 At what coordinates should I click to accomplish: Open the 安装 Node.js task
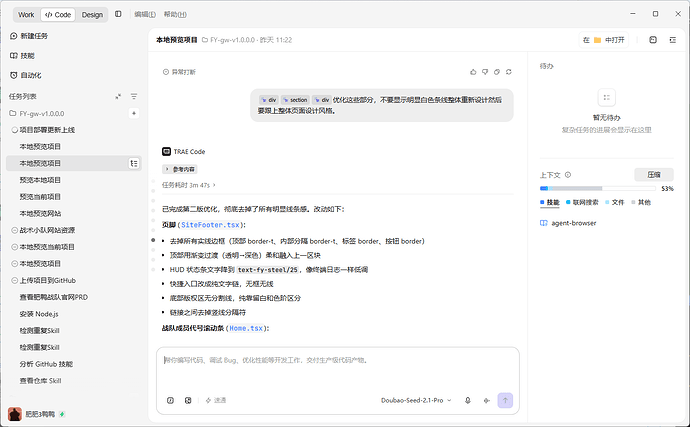(39, 314)
